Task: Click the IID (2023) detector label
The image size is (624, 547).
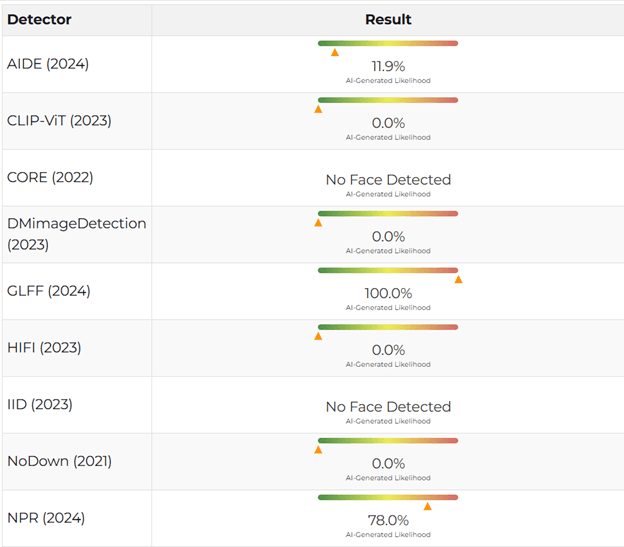Action: [40, 404]
